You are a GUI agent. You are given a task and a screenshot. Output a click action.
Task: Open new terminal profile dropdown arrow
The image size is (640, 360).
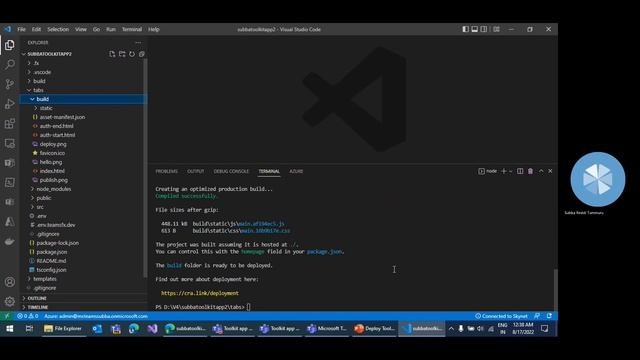pyautogui.click(x=511, y=171)
